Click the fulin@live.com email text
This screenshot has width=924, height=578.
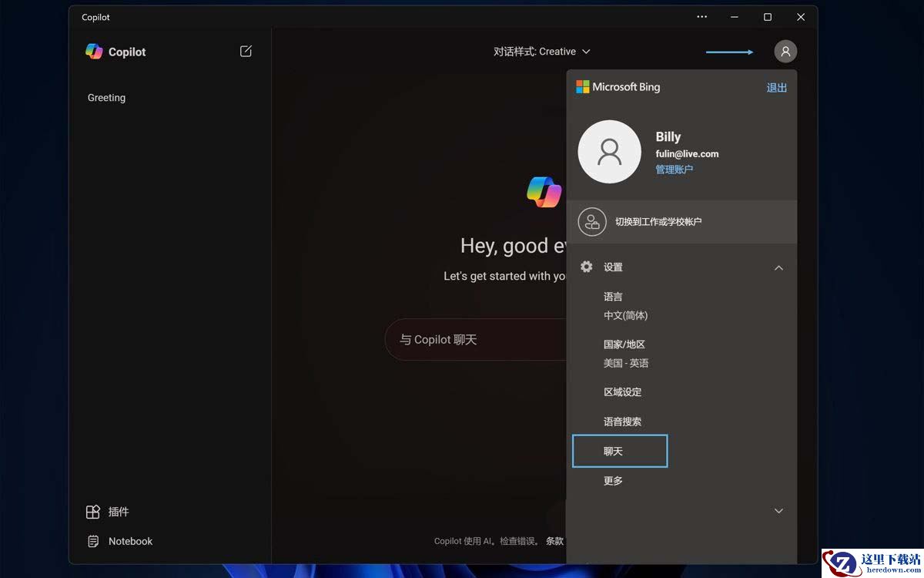[x=687, y=153]
